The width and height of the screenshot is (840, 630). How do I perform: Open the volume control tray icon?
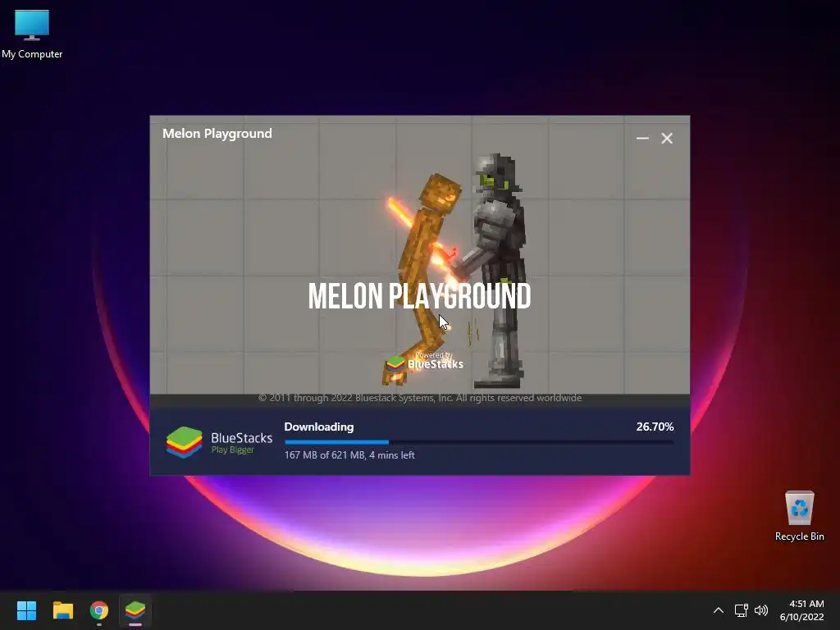760,610
